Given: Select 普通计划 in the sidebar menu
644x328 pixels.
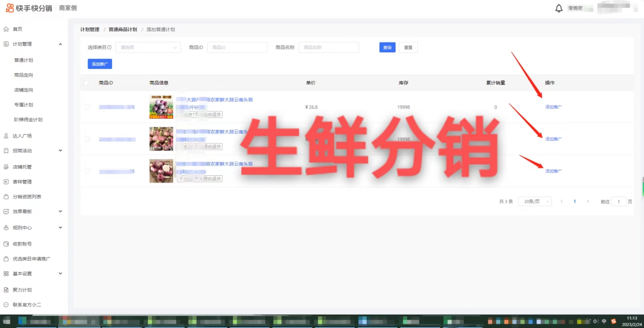Looking at the screenshot, I should coord(23,60).
